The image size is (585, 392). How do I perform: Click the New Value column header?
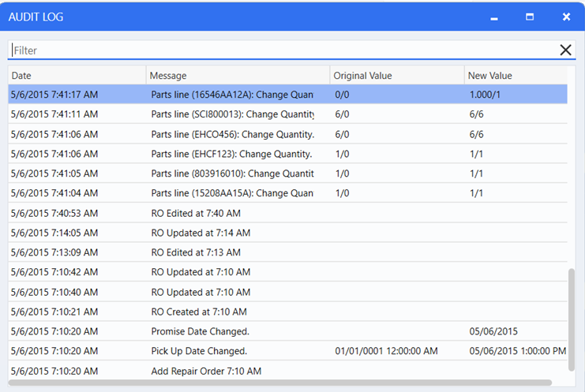point(513,76)
